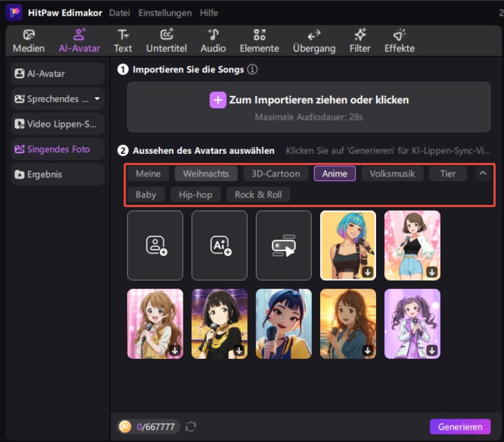
Task: Select the blue-haired anime singer thumbnail
Action: point(348,245)
